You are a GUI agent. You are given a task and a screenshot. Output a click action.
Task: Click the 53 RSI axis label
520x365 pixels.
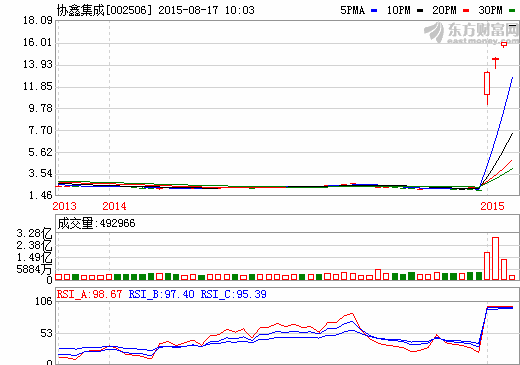[x=46, y=333]
